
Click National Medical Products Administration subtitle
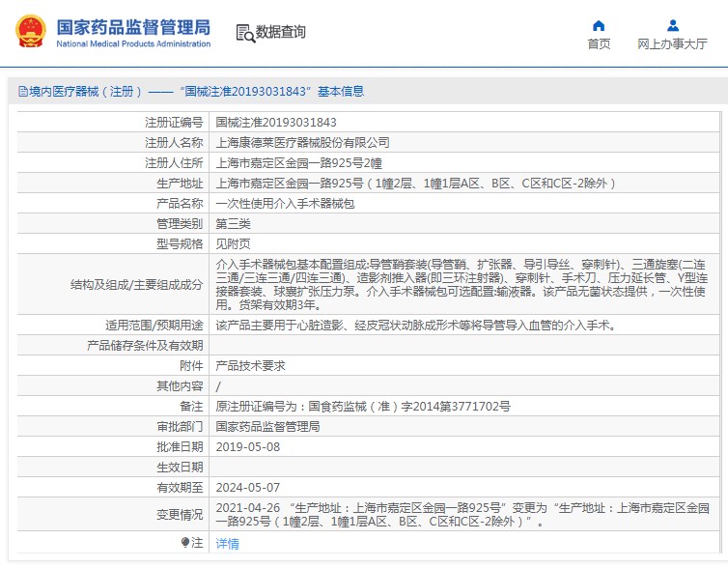tap(133, 44)
